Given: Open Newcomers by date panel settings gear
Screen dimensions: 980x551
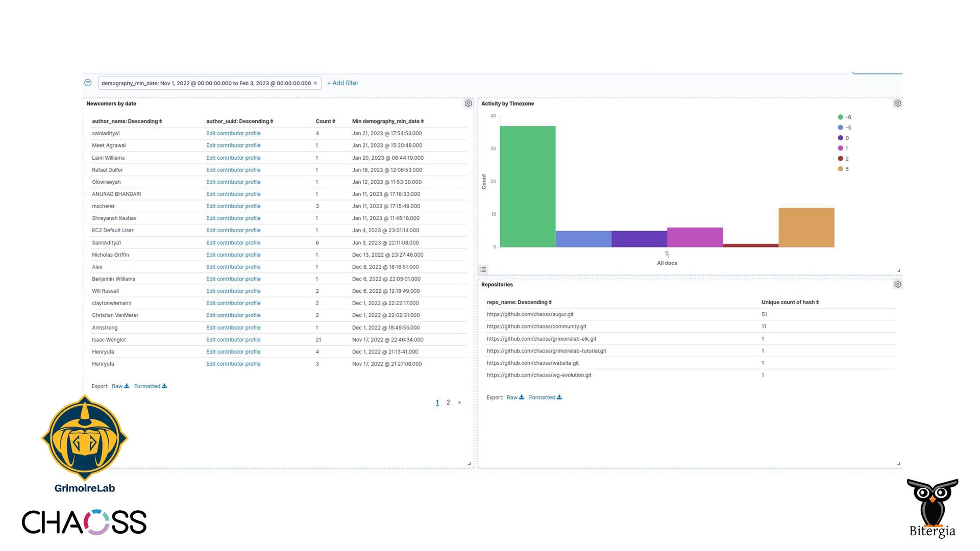Looking at the screenshot, I should pyautogui.click(x=468, y=104).
